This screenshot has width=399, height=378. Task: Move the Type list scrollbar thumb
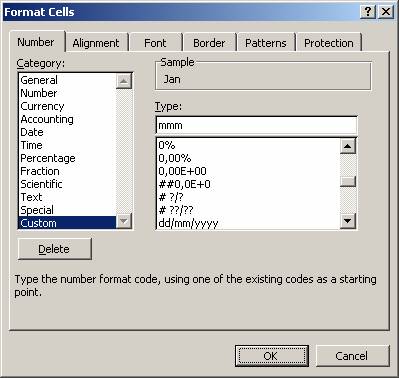coord(348,181)
